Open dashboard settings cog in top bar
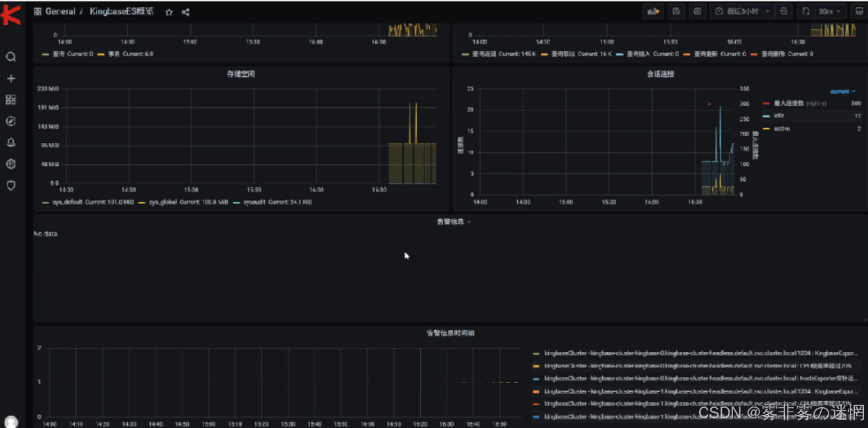868x428 pixels. (697, 11)
